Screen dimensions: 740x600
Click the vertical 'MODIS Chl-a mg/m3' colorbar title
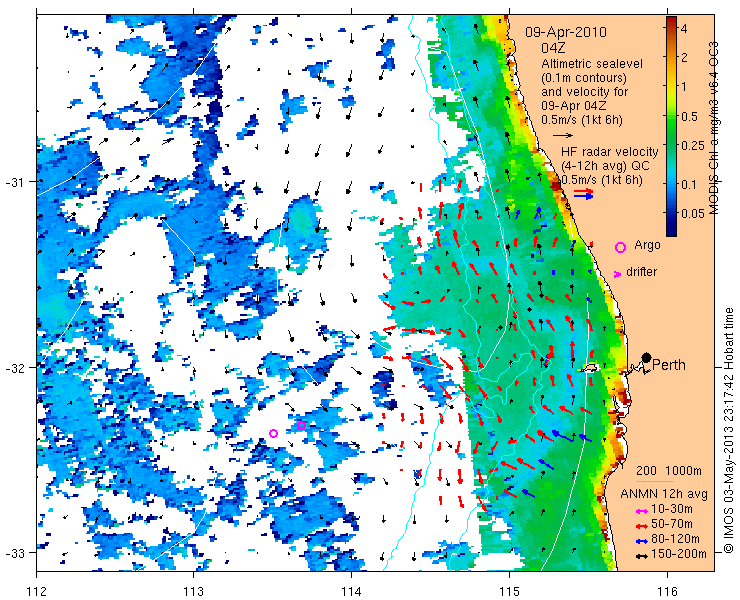point(714,127)
